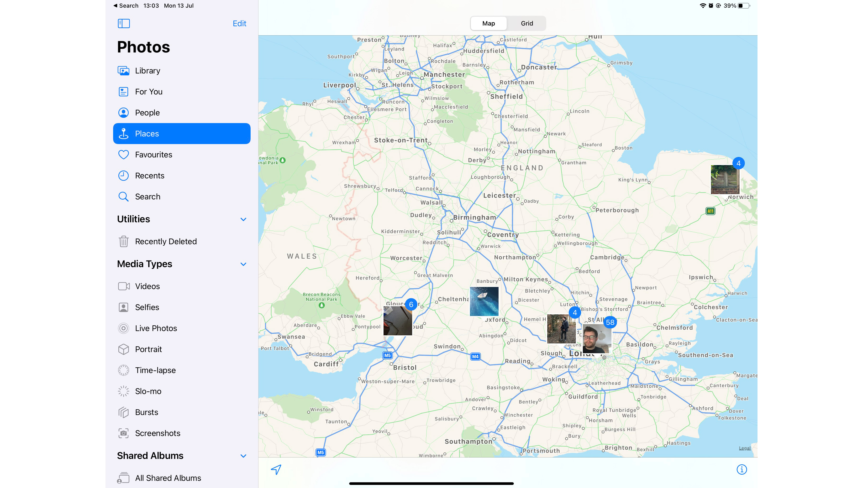The width and height of the screenshot is (868, 488).
Task: Tap the Nottingham city label
Action: (537, 151)
